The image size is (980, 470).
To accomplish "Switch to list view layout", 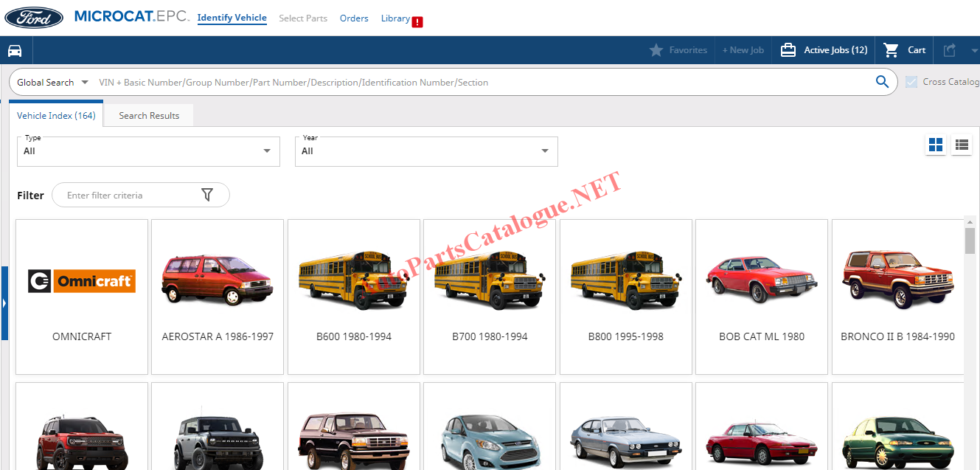I will [x=962, y=145].
